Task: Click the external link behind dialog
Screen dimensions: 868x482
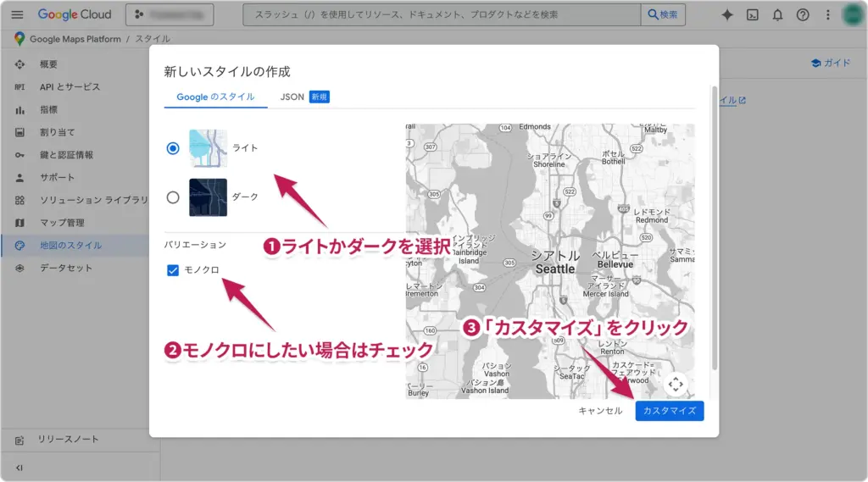Action: [732, 100]
